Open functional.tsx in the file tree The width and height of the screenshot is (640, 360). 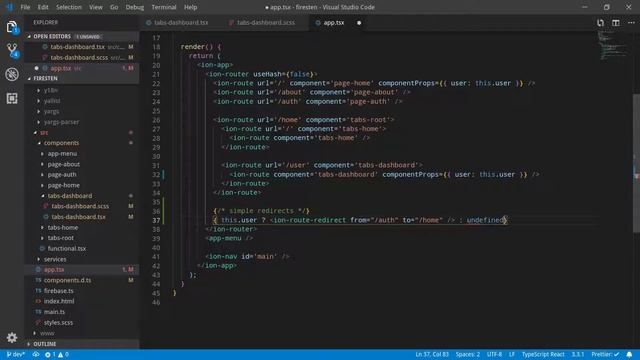point(67,249)
